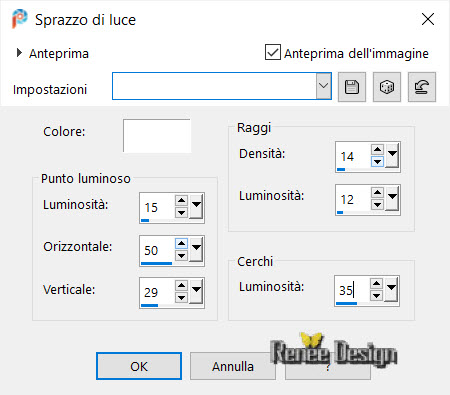Increase Raggi Densità with up arrow
This screenshot has height=395, width=450.
(377, 149)
